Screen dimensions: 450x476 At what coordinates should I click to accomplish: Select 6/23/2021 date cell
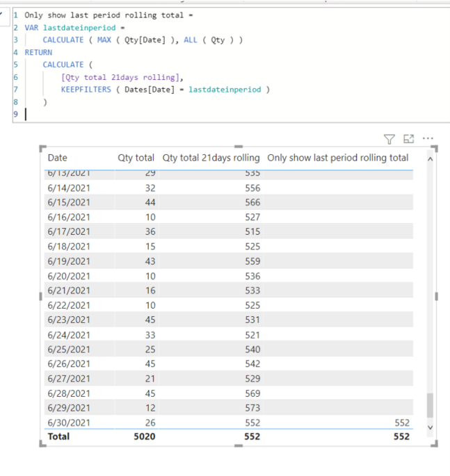[x=69, y=320]
